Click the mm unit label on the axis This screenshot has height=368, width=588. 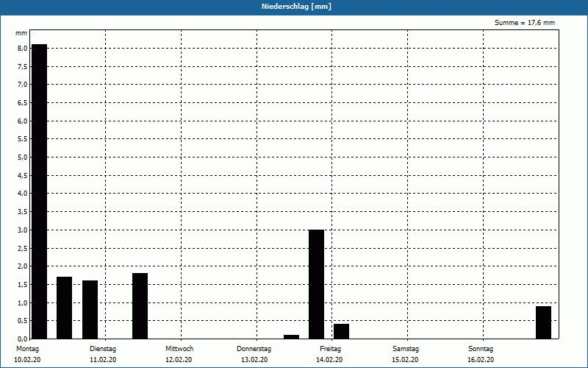point(21,33)
